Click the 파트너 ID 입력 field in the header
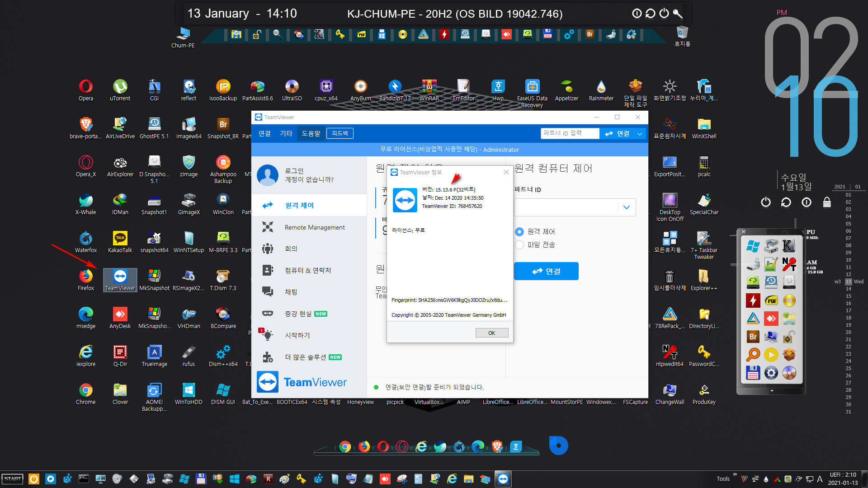The image size is (868, 488). click(x=570, y=133)
